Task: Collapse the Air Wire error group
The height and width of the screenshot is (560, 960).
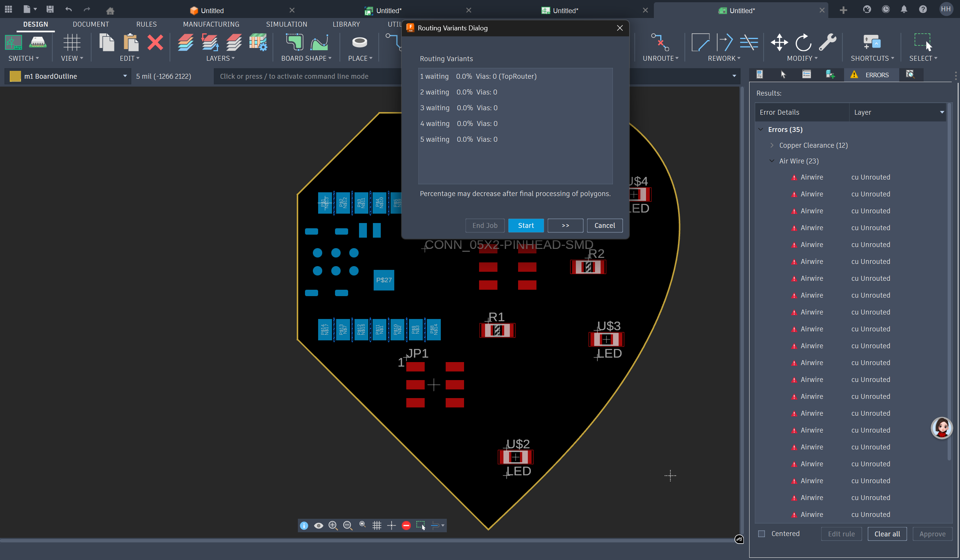Action: coord(772,161)
